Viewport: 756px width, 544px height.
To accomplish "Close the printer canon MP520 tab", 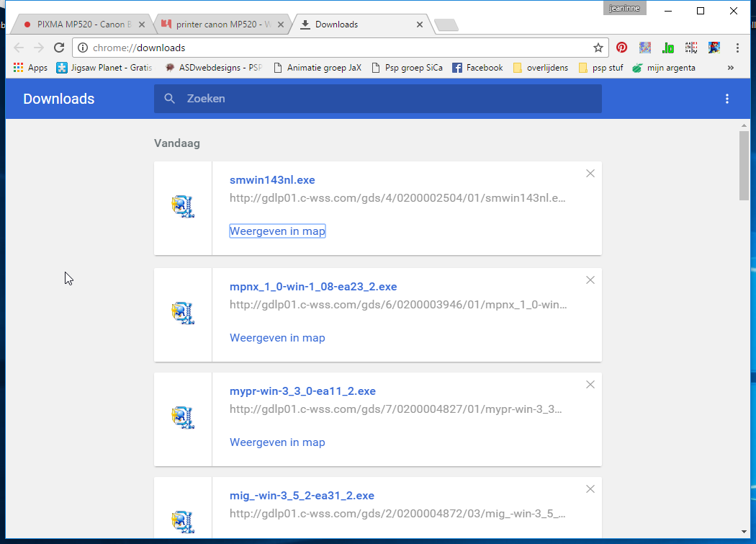I will tap(281, 24).
